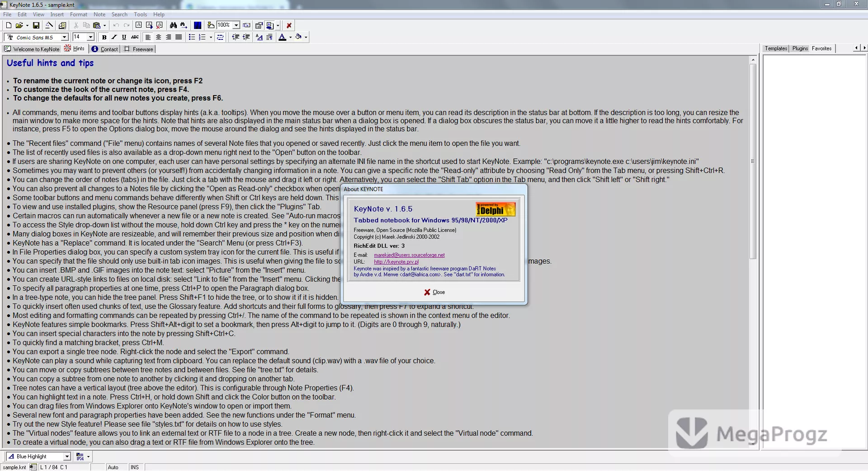Switch to the Freeware tab

(x=139, y=49)
